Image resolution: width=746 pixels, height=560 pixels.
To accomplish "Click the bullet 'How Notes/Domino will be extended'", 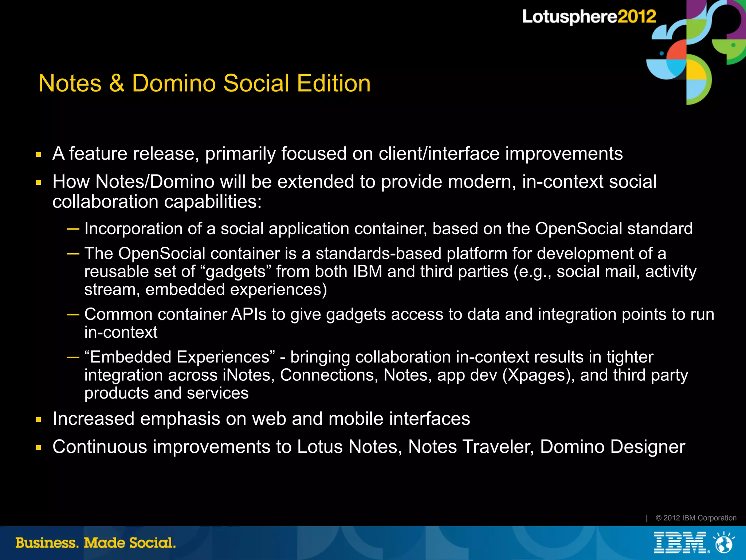I will click(x=354, y=191).
